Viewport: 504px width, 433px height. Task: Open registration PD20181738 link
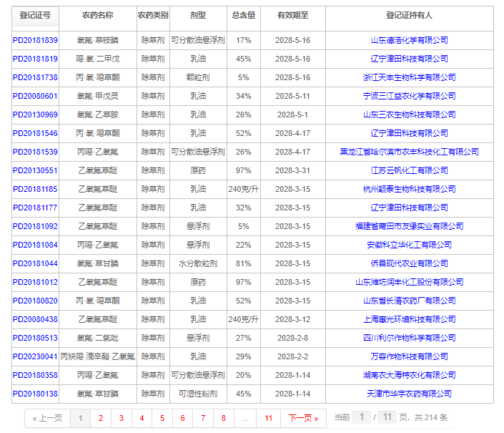point(35,77)
